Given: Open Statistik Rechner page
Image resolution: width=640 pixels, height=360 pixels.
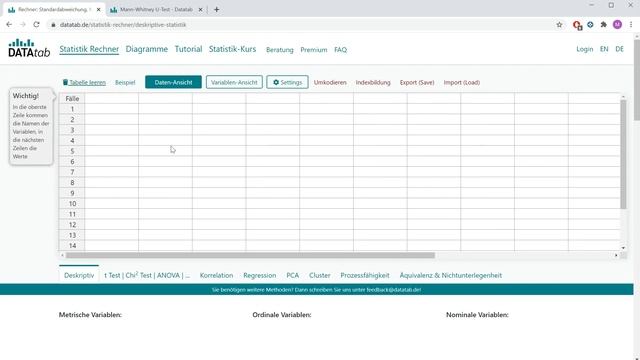Looking at the screenshot, I should 89,49.
